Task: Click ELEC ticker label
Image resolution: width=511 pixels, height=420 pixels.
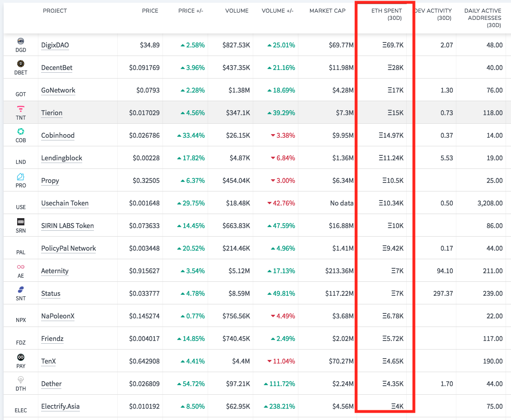Action: [x=20, y=410]
